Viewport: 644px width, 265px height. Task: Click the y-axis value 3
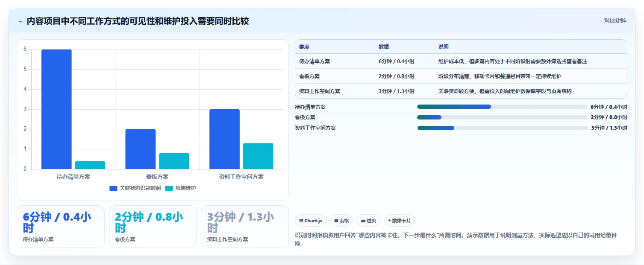tap(25, 109)
